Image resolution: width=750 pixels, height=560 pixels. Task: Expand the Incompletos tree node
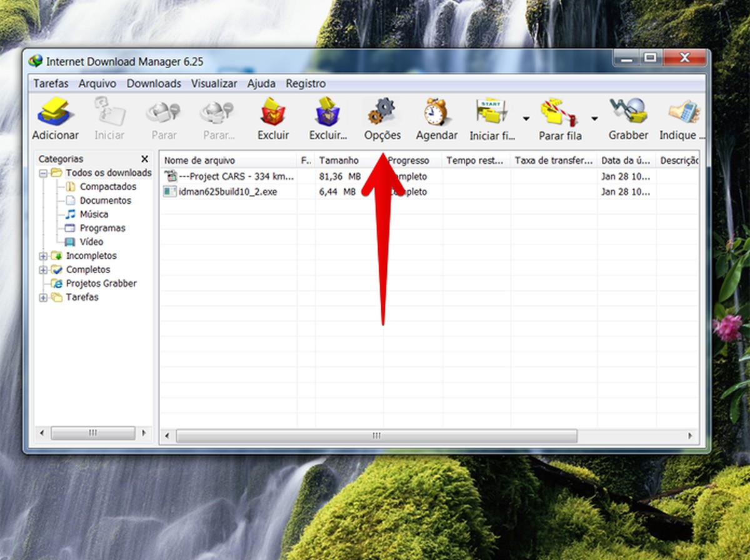click(x=42, y=256)
